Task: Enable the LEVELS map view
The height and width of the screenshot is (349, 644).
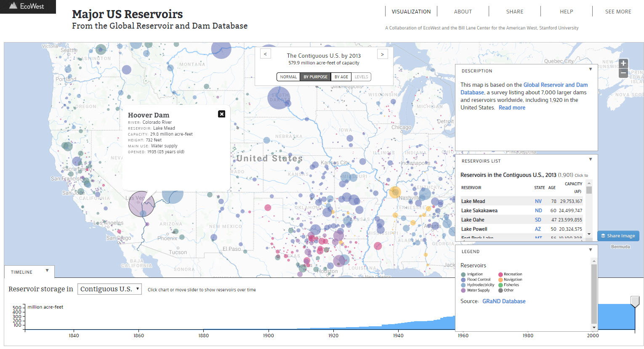Action: [x=361, y=77]
